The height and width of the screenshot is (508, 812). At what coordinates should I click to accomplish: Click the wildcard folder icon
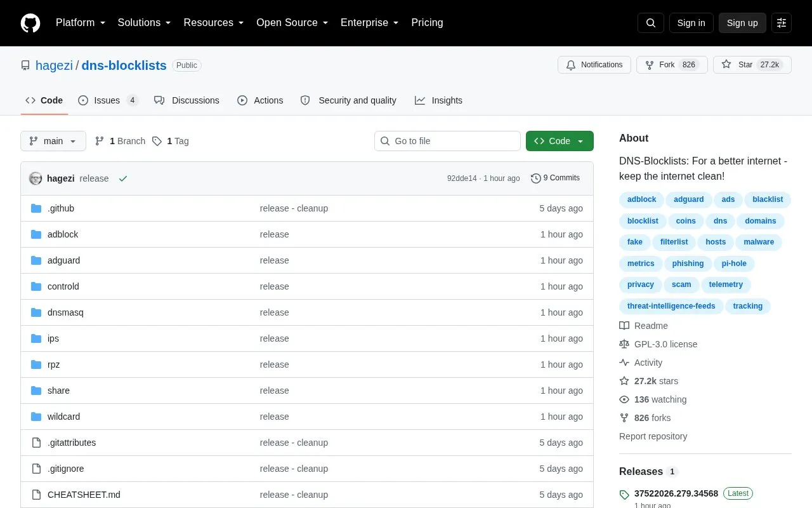point(36,417)
